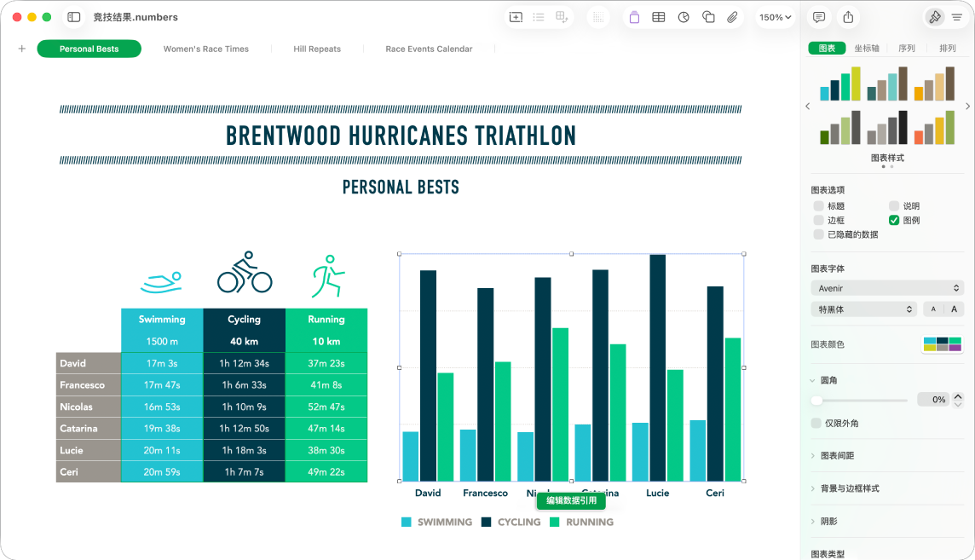The height and width of the screenshot is (560, 975).
Task: Enable the 边框 checkbox
Action: pos(818,220)
